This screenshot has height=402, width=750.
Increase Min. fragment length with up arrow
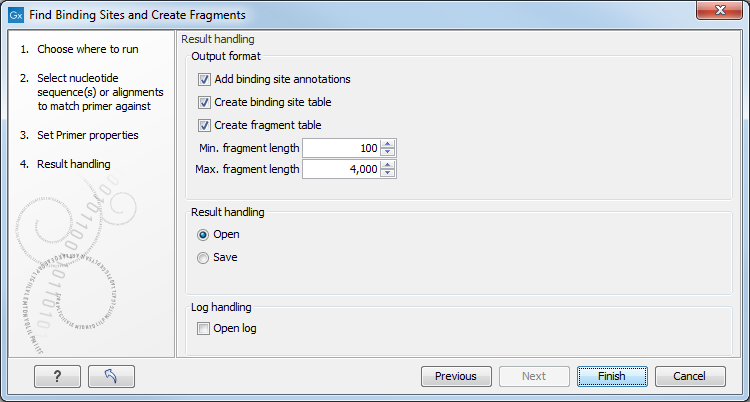point(388,143)
